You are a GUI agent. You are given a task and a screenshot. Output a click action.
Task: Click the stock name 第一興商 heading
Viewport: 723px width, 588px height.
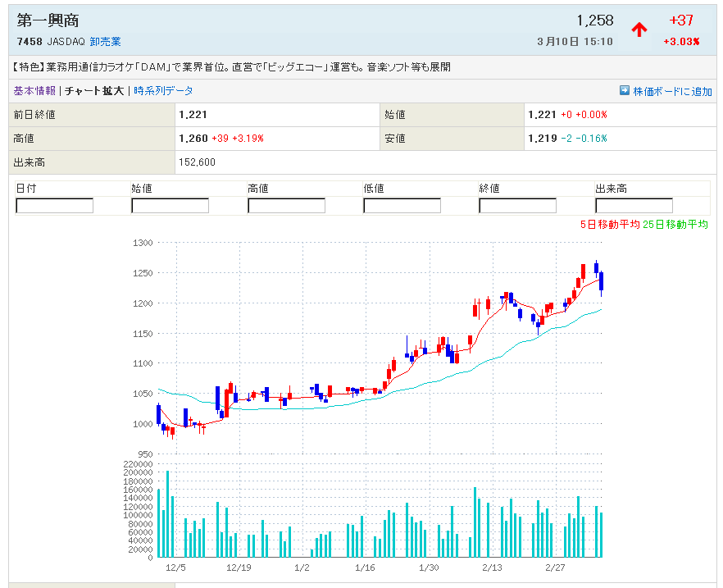click(48, 21)
